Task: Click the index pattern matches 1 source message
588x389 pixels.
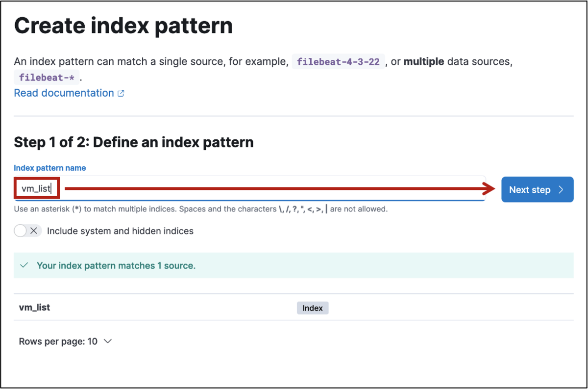Action: pyautogui.click(x=116, y=265)
